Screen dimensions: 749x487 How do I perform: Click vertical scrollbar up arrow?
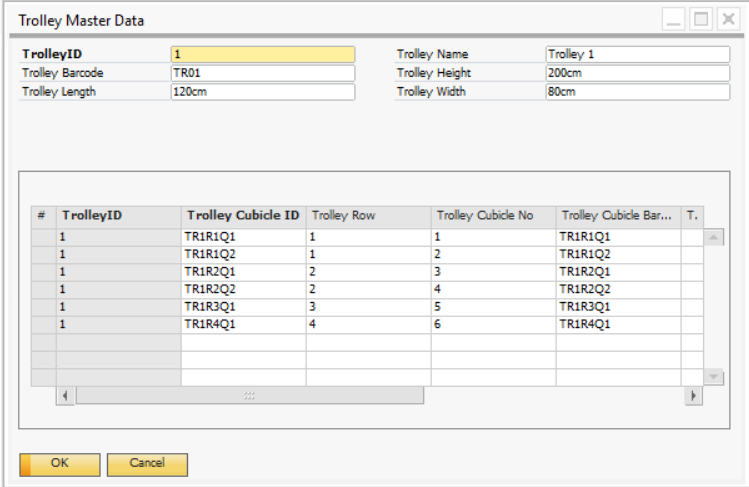[x=714, y=237]
